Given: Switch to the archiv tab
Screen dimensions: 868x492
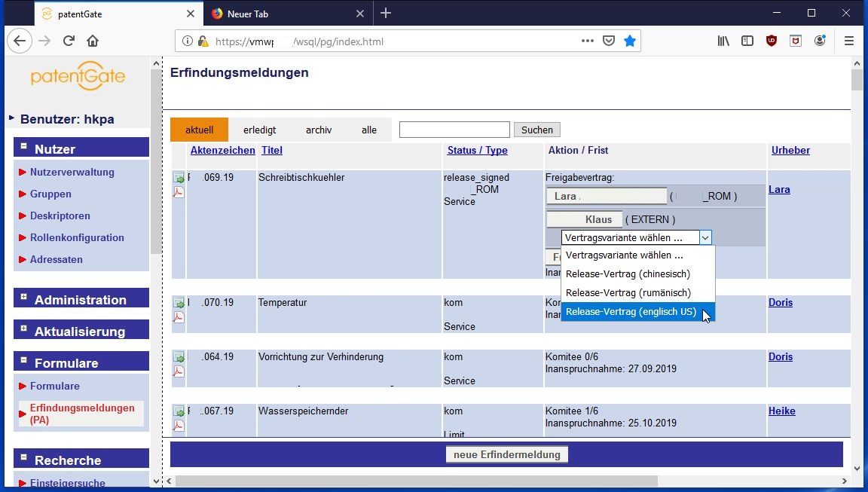Looking at the screenshot, I should (x=319, y=130).
